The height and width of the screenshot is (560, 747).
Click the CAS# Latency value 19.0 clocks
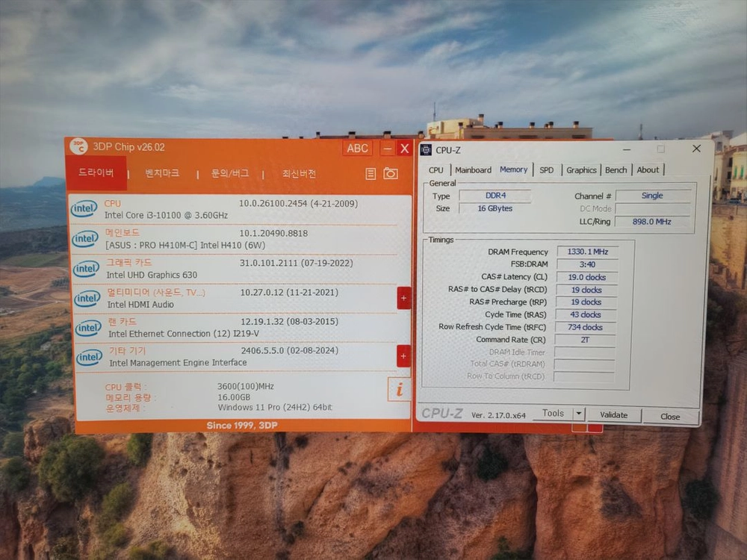point(586,277)
